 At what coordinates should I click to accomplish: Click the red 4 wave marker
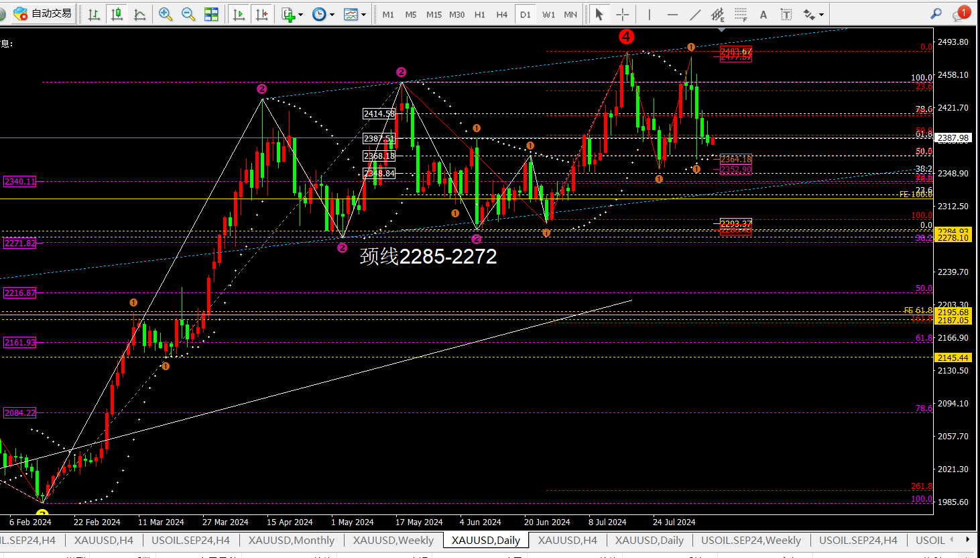click(x=626, y=37)
